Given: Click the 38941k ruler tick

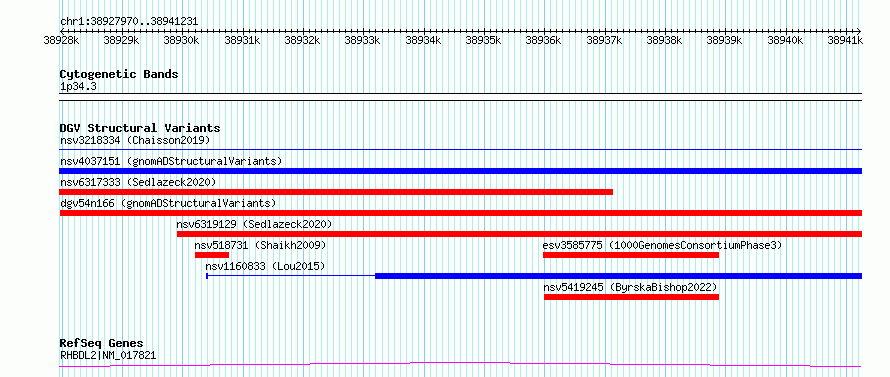Looking at the screenshot, I should tap(846, 40).
